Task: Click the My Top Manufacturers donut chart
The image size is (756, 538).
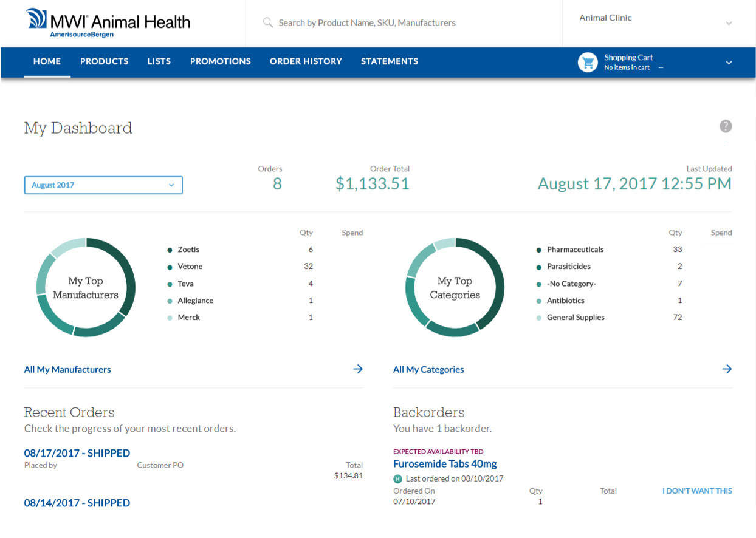Action: point(86,287)
